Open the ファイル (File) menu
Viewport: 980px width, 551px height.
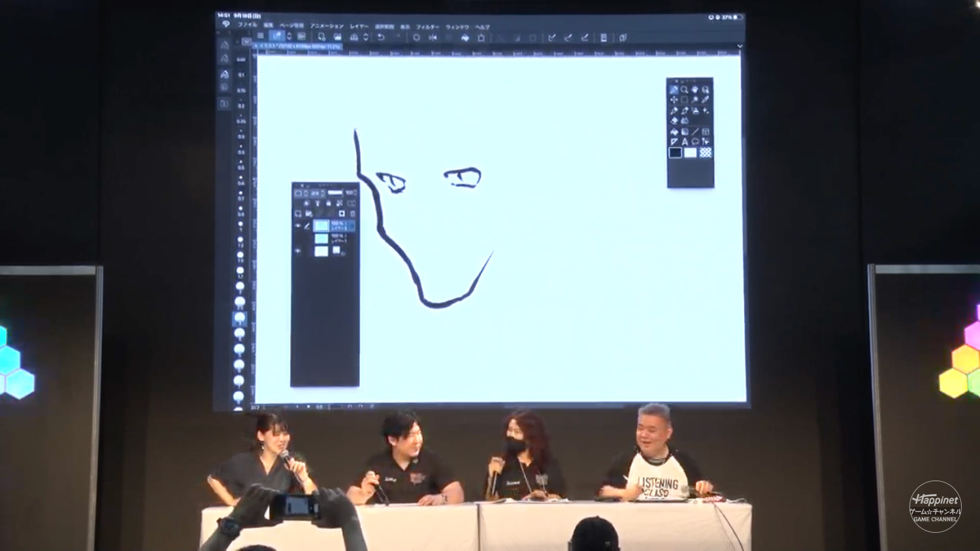coord(247,25)
